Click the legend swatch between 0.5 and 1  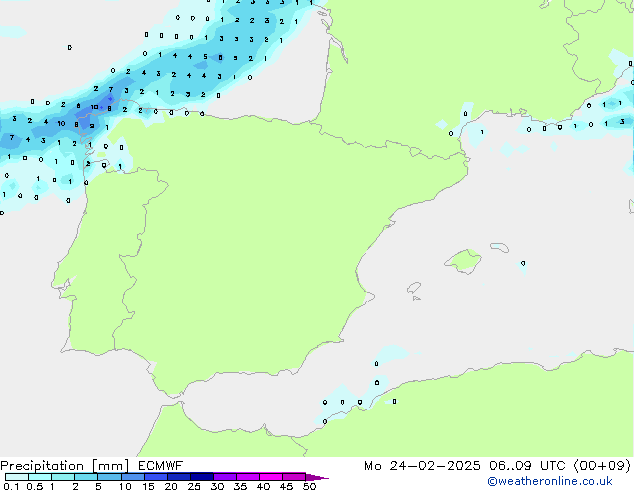[40, 477]
